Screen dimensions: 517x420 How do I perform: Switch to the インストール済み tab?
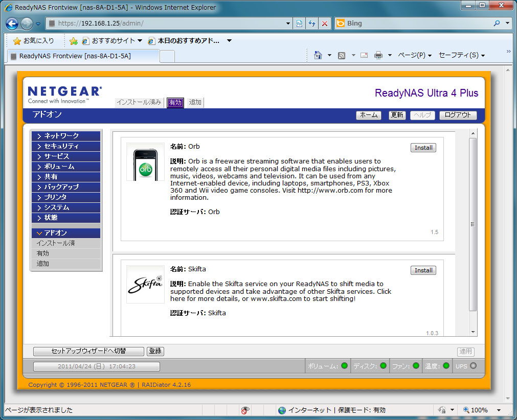139,103
